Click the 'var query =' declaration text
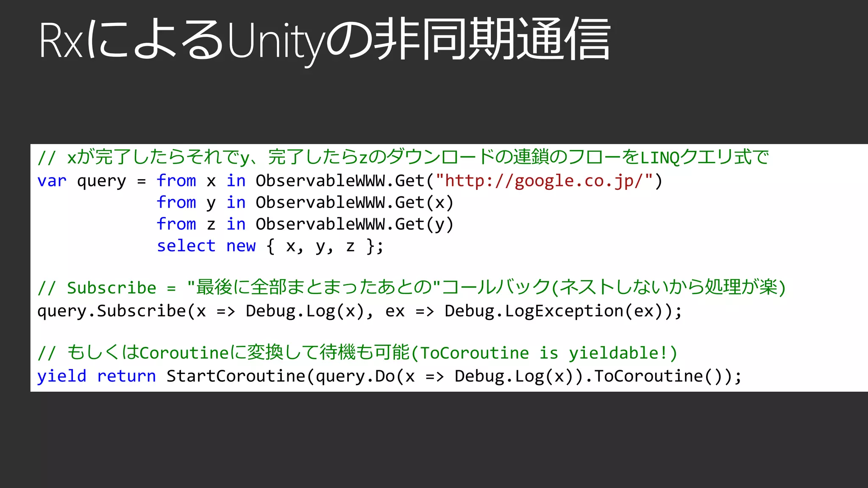The image size is (868, 488). coord(92,181)
